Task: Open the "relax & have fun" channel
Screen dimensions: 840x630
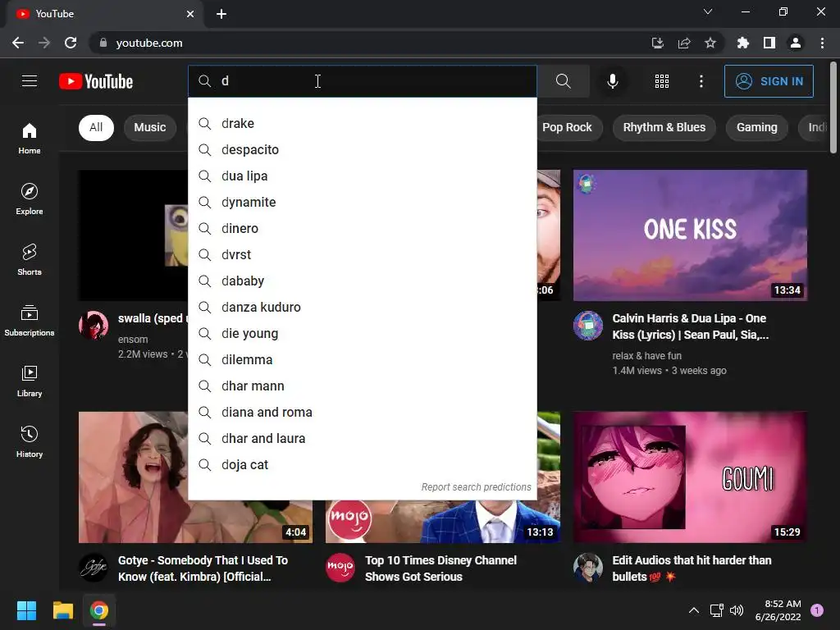Action: point(646,356)
